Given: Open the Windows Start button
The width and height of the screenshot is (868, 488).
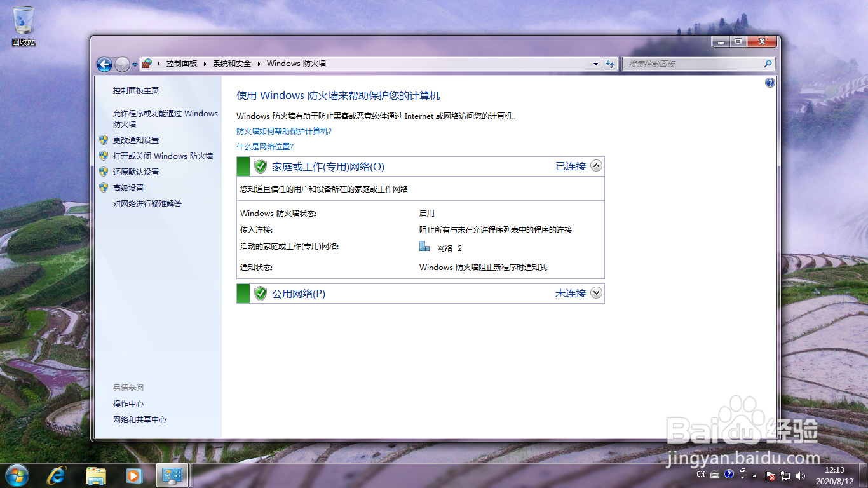Looking at the screenshot, I should [x=17, y=475].
